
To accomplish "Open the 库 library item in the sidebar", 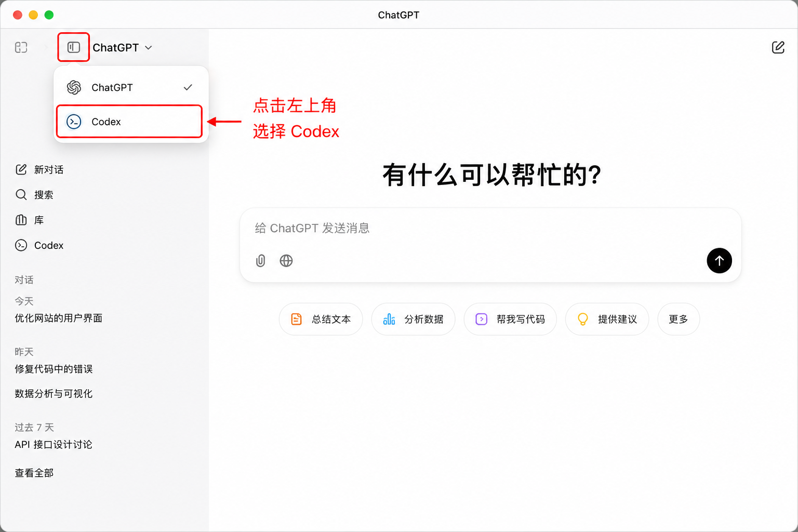I will pos(30,220).
